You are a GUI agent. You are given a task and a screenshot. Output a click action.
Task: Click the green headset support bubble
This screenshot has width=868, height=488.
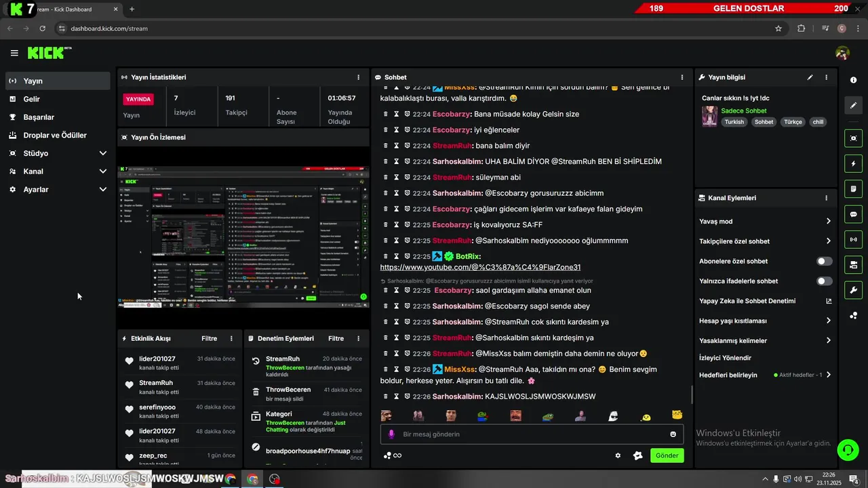click(847, 449)
